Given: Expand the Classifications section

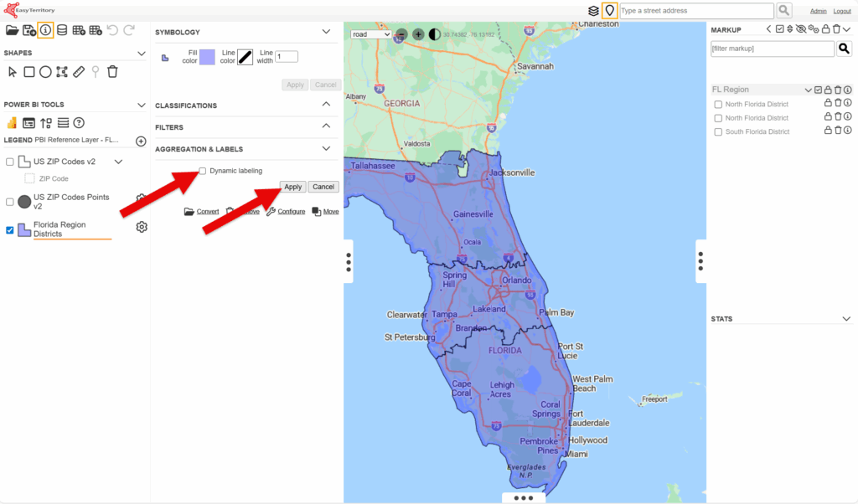Looking at the screenshot, I should coord(327,105).
